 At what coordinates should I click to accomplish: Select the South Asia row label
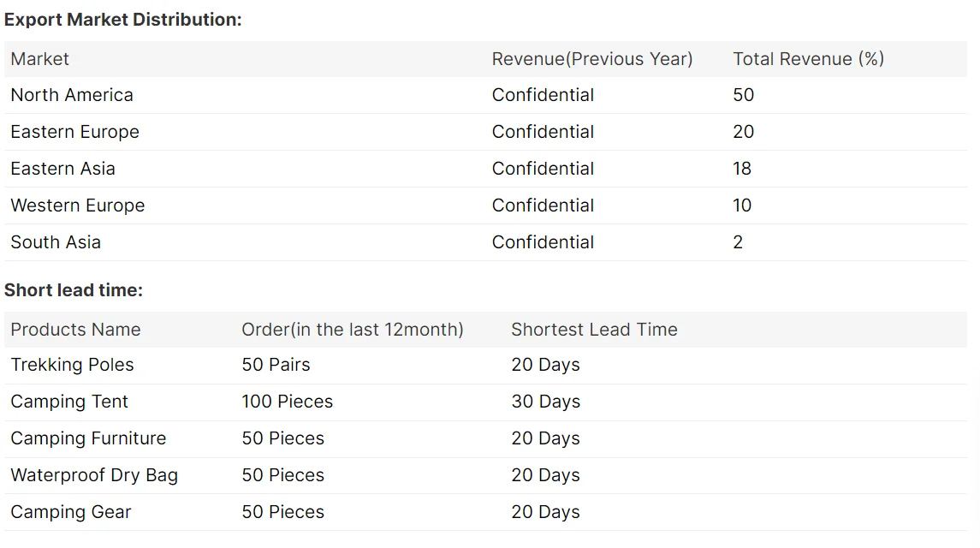(56, 242)
